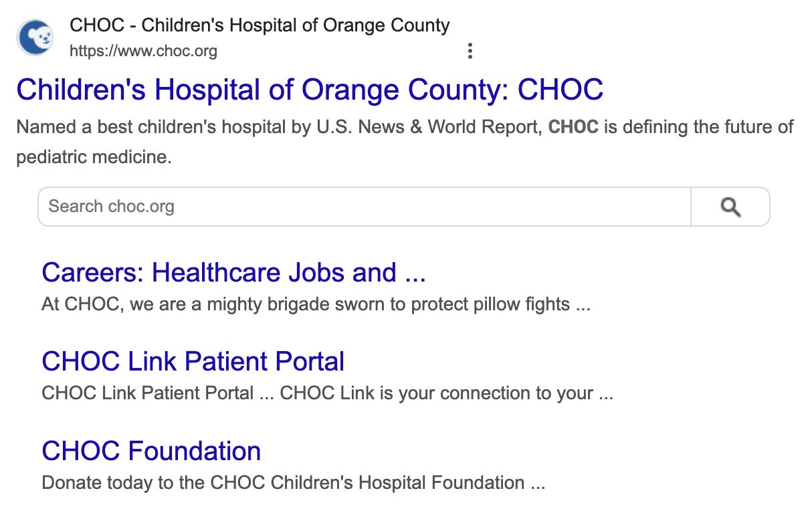
Task: Open the main blue result title link
Action: pyautogui.click(x=310, y=90)
